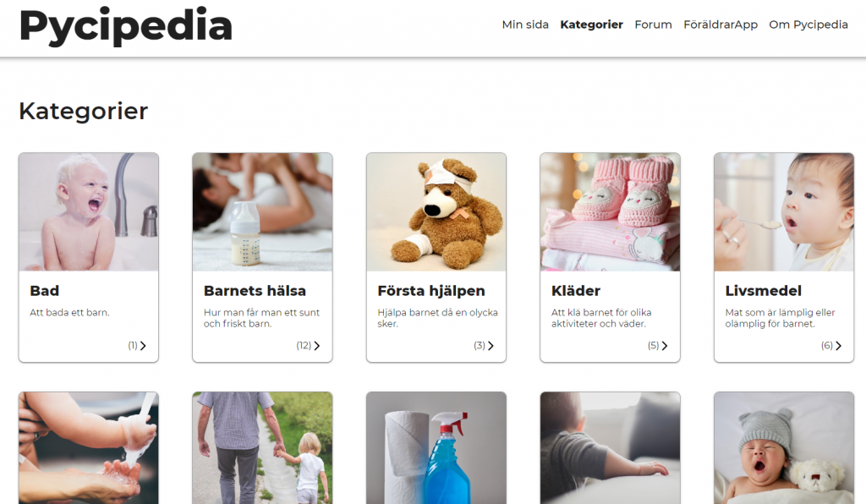Image resolution: width=866 pixels, height=504 pixels.
Task: Click the arrow icon on Kläder card
Action: coord(665,346)
